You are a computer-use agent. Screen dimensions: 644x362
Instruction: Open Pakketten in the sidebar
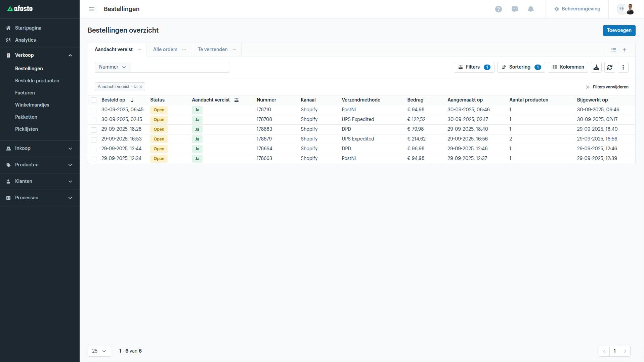(x=26, y=117)
